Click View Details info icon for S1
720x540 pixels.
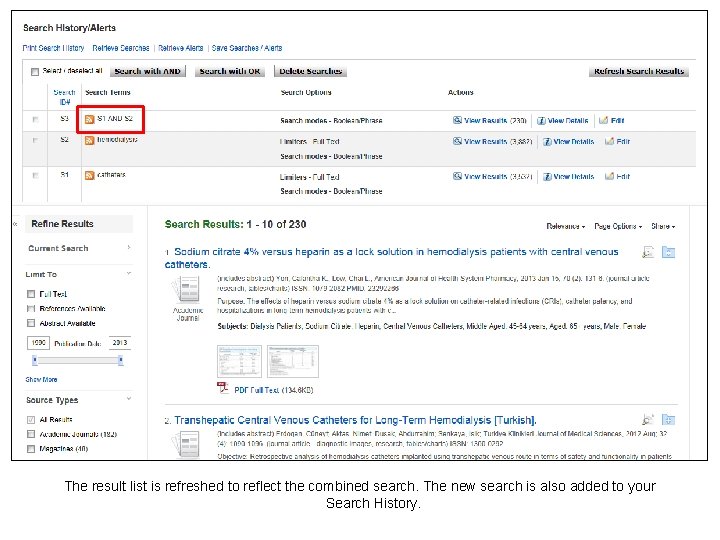(547, 177)
